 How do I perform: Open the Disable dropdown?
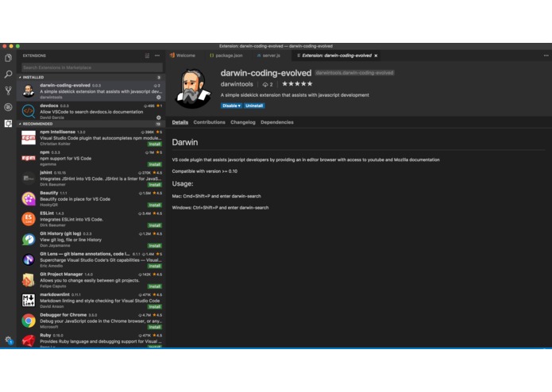[x=231, y=106]
